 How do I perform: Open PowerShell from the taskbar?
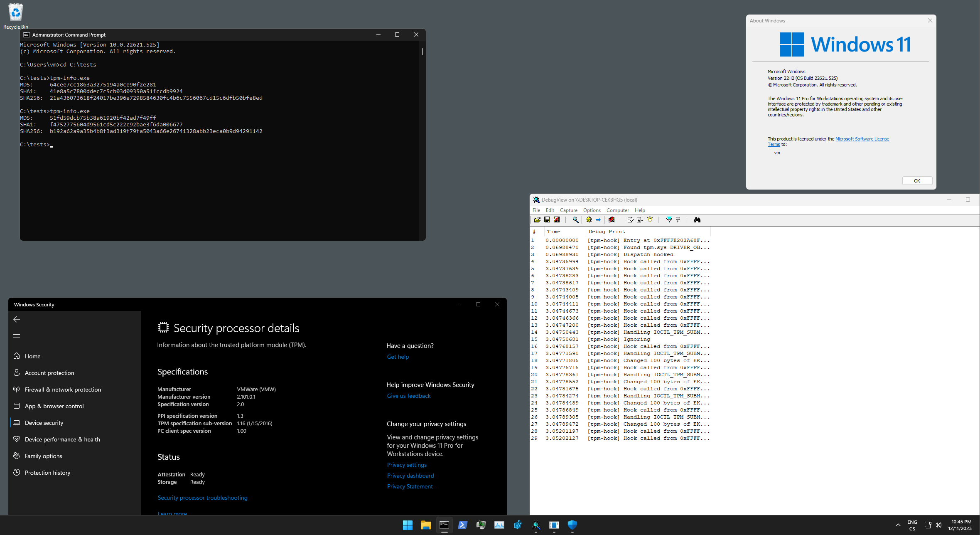[x=462, y=525]
